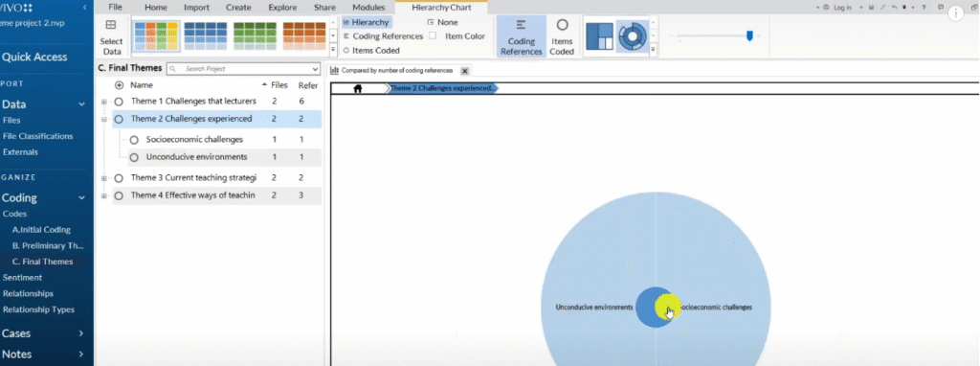Open the Select Data tool
Viewport: 980px width, 366px height.
[111, 37]
